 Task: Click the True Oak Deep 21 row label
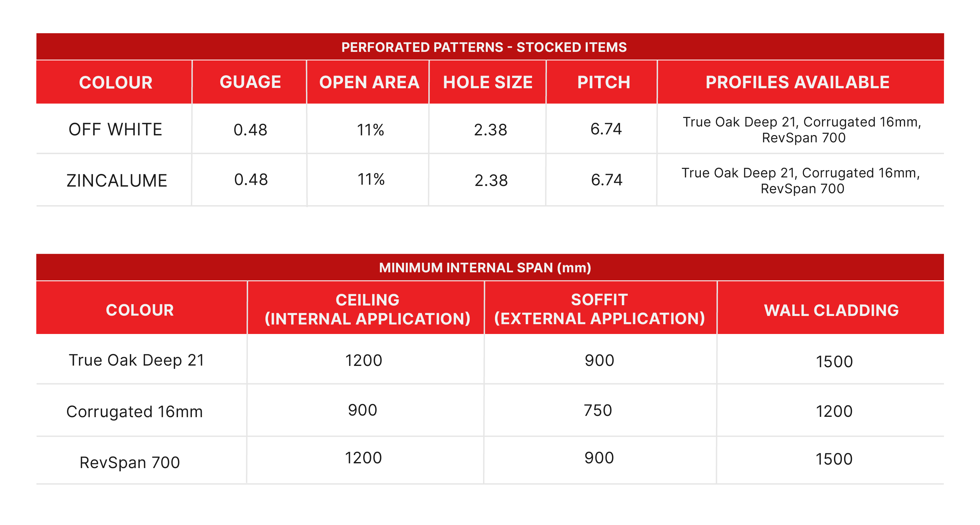click(136, 360)
